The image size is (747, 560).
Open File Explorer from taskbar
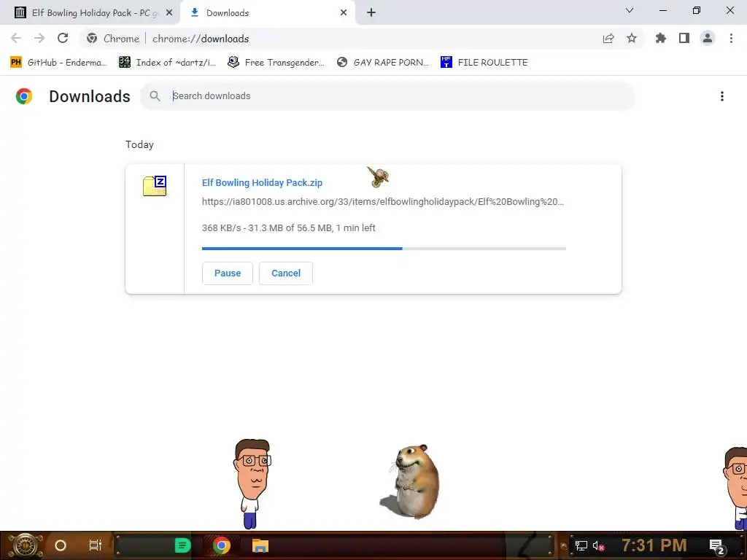(x=260, y=545)
